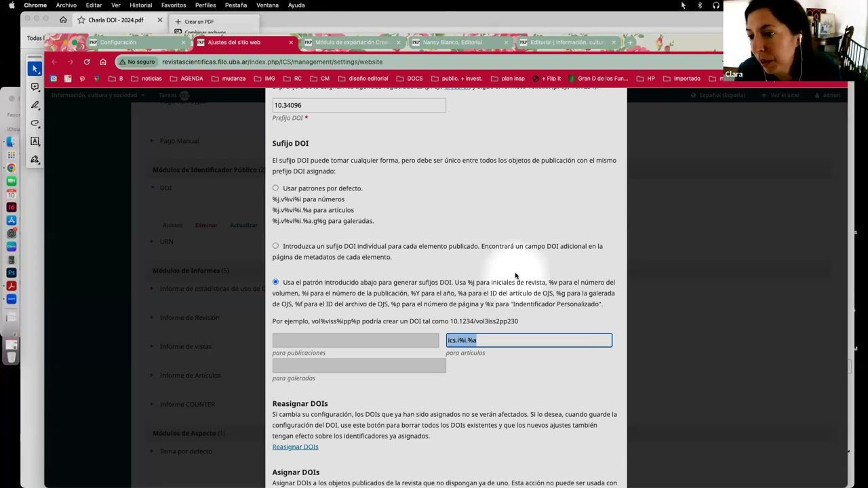This screenshot has height=488, width=868.
Task: Open Finder from the Dock
Action: click(x=12, y=142)
